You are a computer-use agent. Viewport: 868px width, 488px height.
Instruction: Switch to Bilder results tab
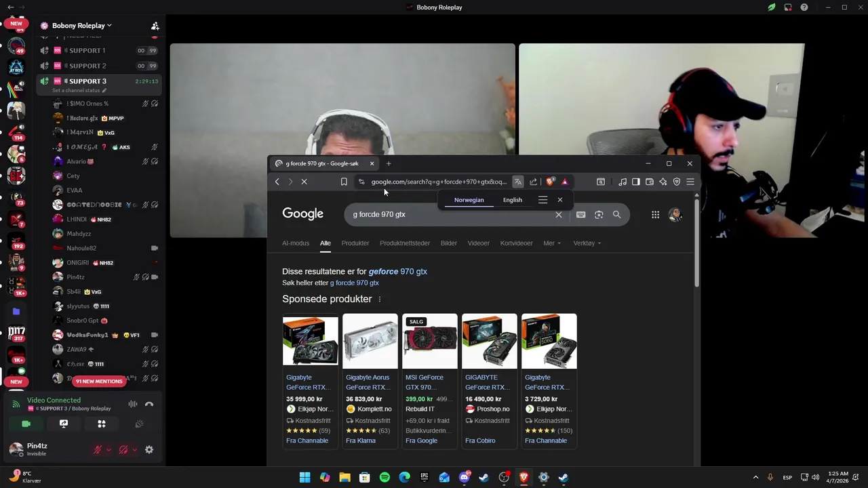click(x=449, y=243)
